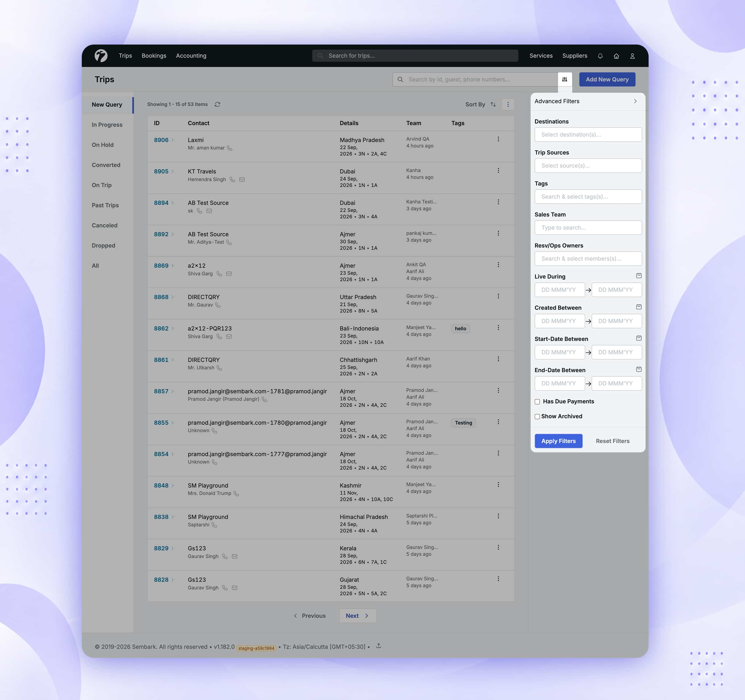
Task: Click the Testing tag on trip 8855
Action: [463, 423]
